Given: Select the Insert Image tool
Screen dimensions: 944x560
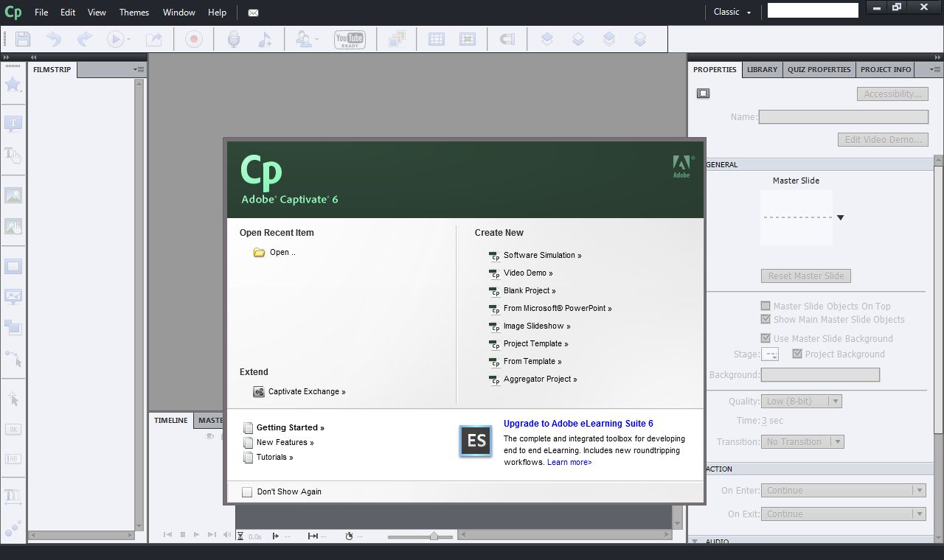Looking at the screenshot, I should [x=13, y=195].
